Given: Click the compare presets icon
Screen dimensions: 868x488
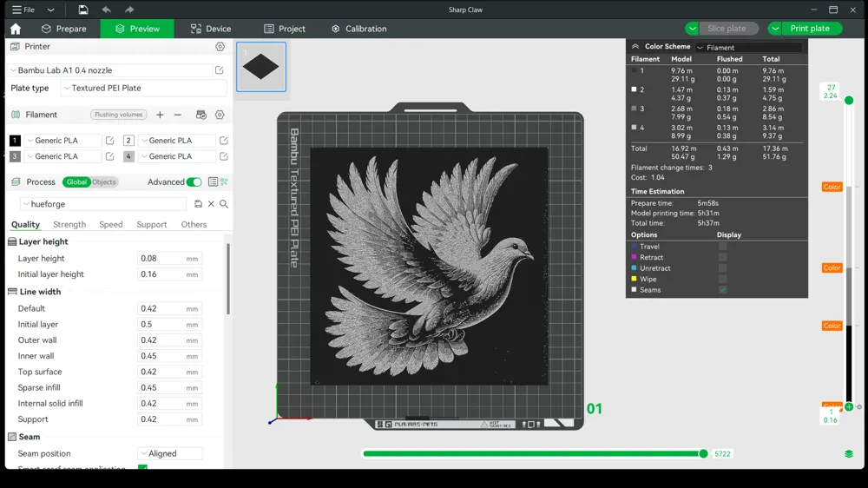Looking at the screenshot, I should point(224,181).
